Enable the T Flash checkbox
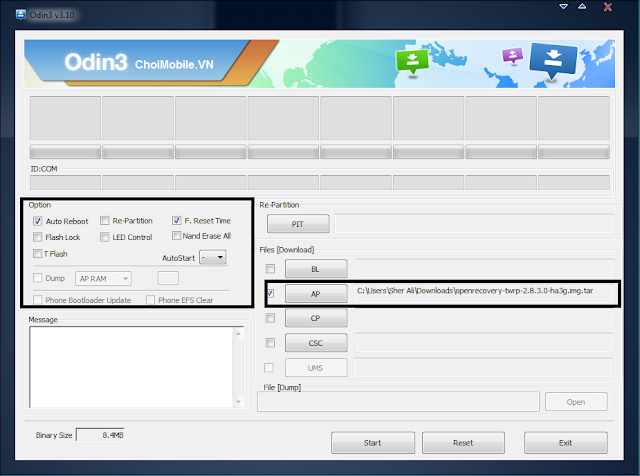 38,254
